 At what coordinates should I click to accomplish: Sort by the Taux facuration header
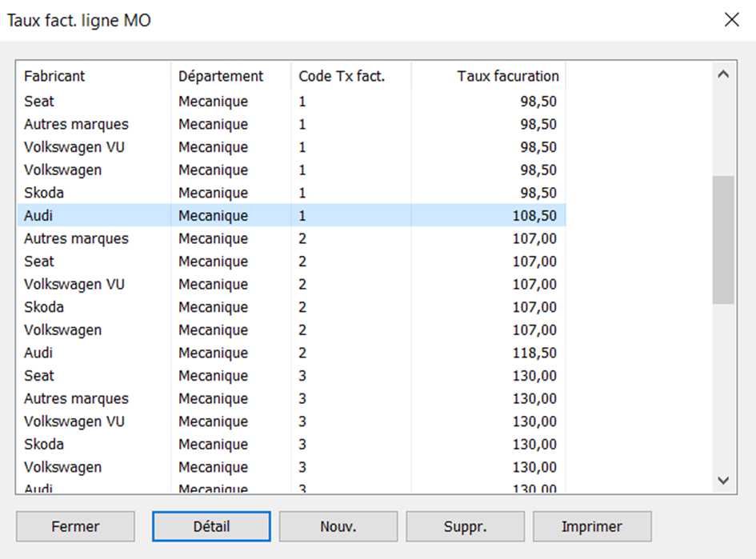click(489, 76)
